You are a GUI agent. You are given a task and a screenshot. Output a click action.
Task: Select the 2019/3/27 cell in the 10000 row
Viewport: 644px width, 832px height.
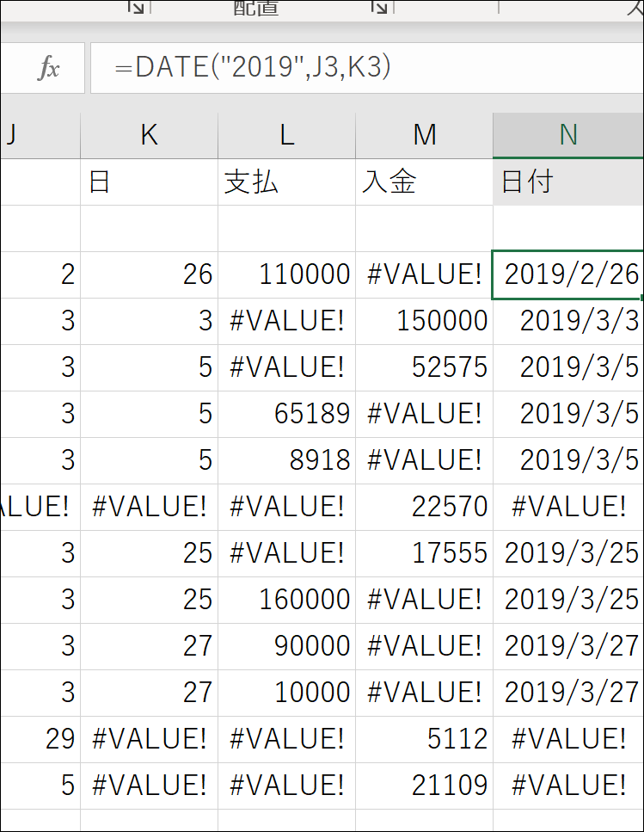point(568,693)
